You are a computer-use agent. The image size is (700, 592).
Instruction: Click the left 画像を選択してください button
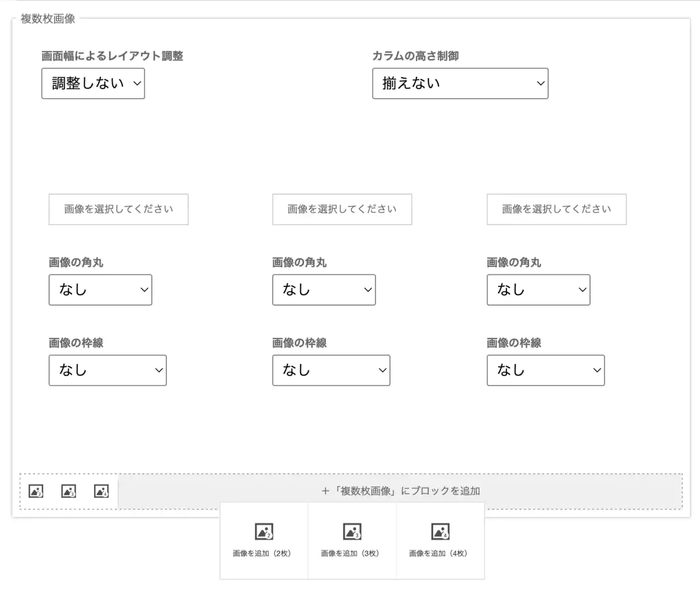[x=118, y=209]
